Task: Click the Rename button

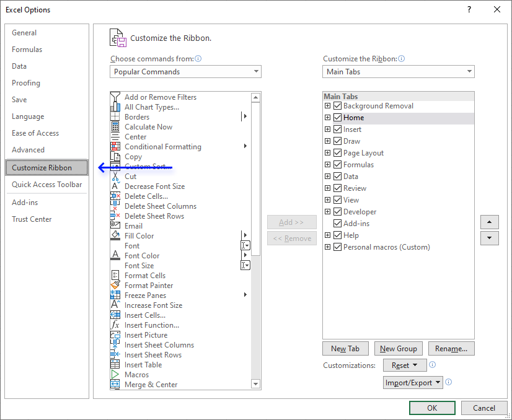Action: (x=451, y=349)
